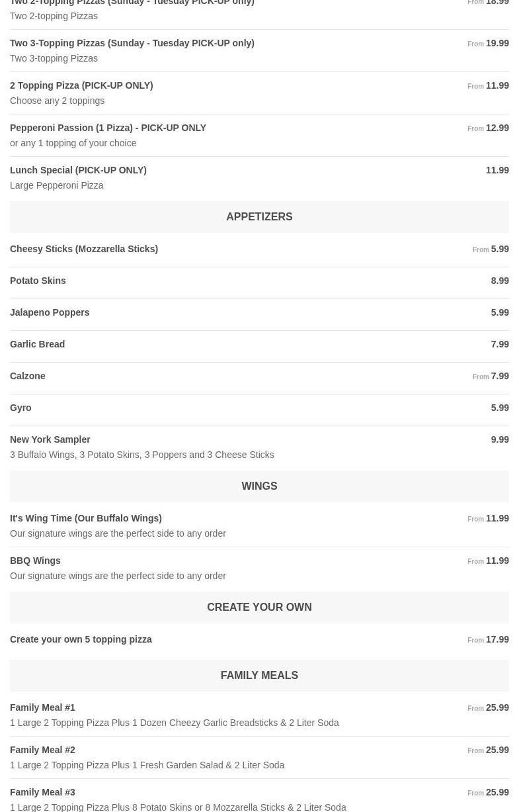The image size is (519, 812).
Task: Choose Family Meal #3
Action: click(42, 792)
